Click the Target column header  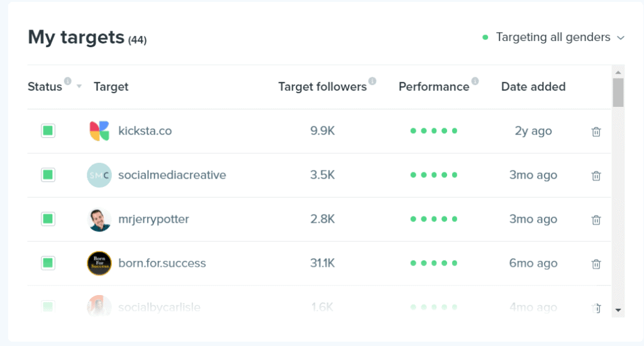(111, 87)
